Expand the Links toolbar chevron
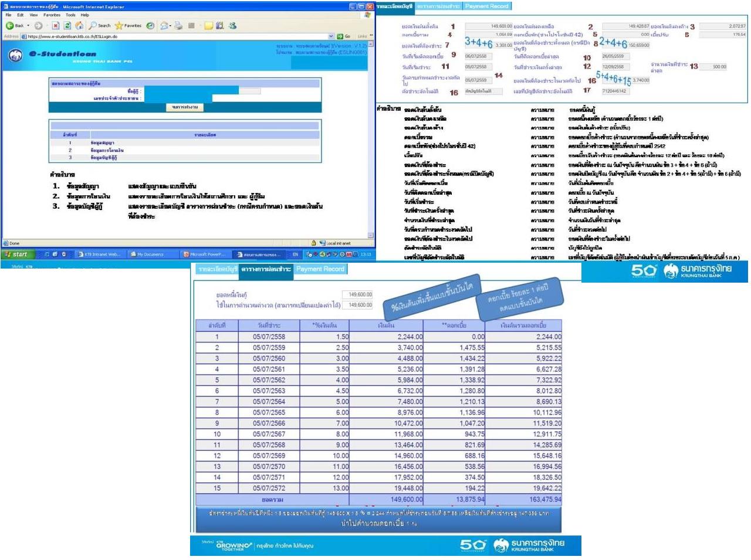The image size is (751, 560). tap(371, 36)
